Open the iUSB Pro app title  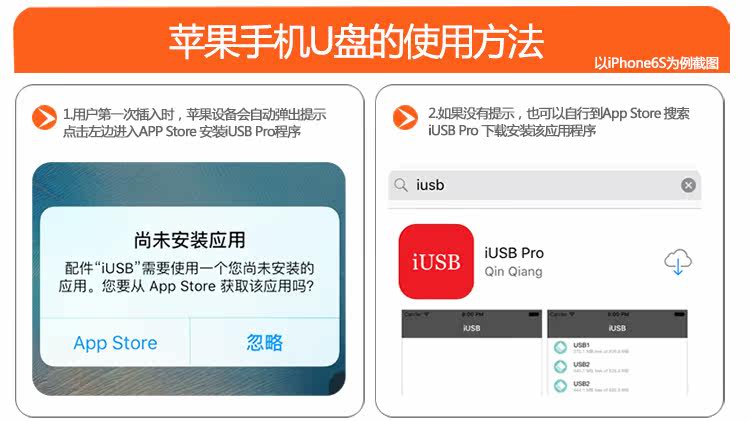pos(514,253)
